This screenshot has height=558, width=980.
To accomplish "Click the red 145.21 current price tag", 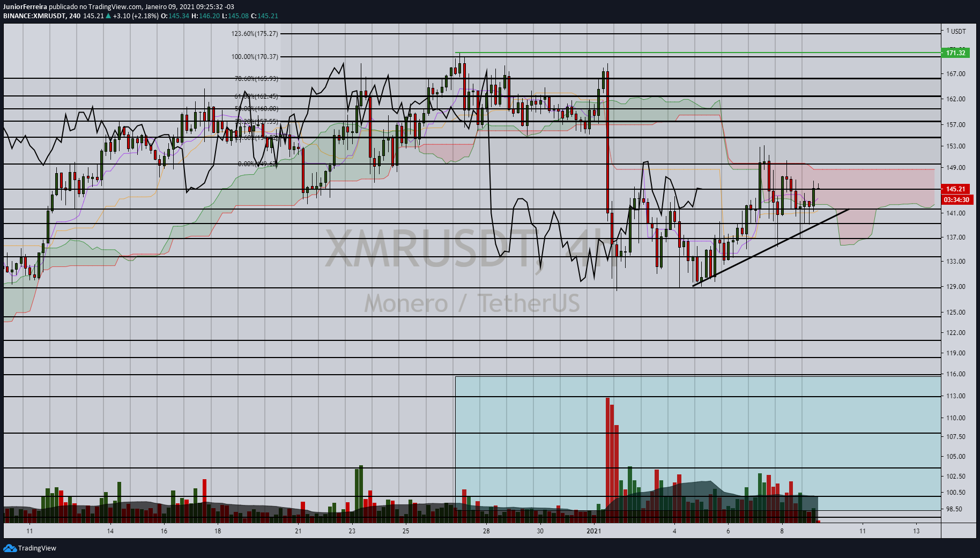I will [x=955, y=189].
